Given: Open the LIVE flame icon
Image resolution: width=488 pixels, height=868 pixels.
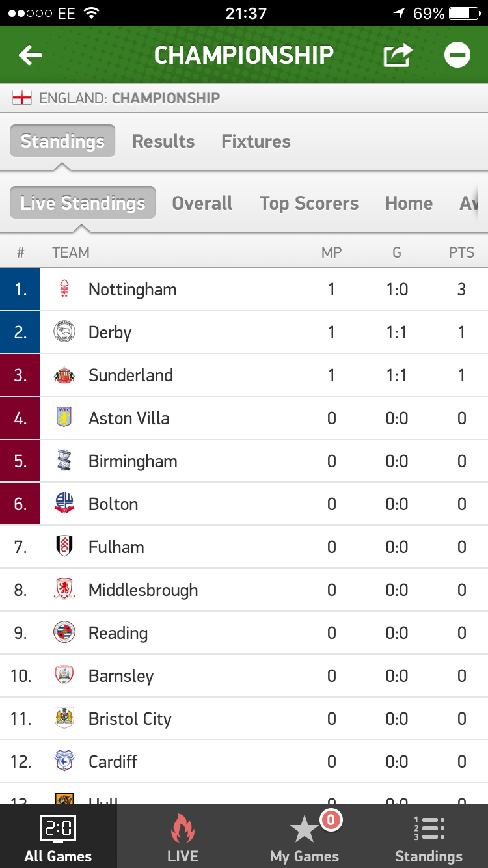Looking at the screenshot, I should tap(183, 830).
